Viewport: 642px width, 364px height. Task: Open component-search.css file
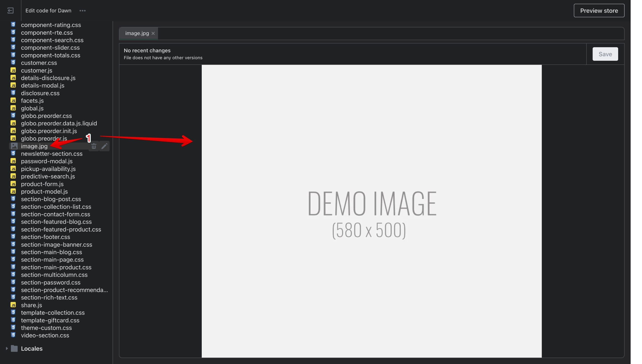52,40
